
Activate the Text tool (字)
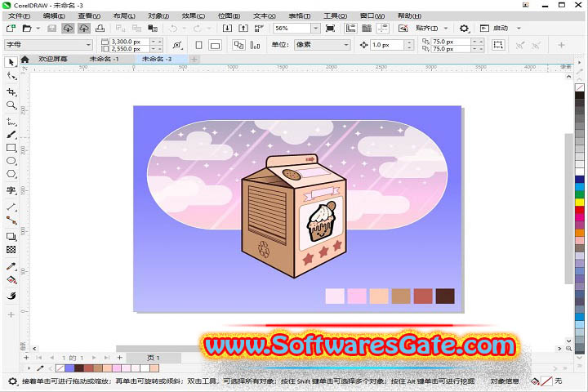pos(11,190)
